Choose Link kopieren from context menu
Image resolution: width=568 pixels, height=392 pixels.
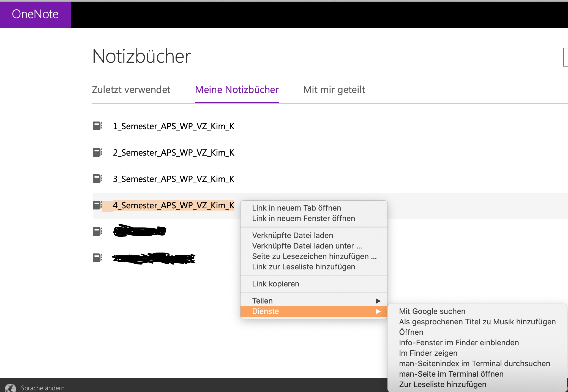tap(275, 284)
